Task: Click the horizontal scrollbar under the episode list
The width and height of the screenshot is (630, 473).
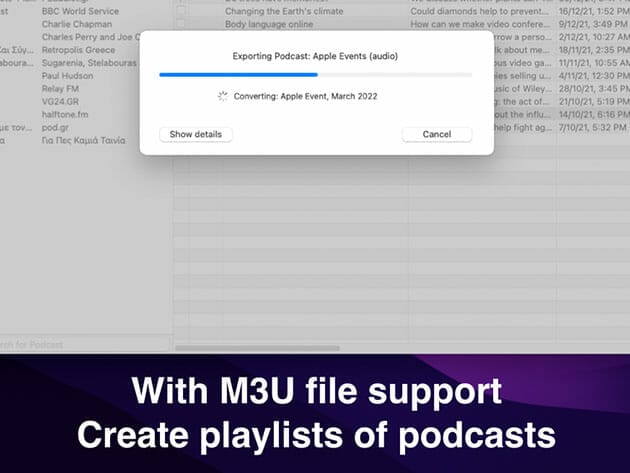Action: click(x=258, y=348)
